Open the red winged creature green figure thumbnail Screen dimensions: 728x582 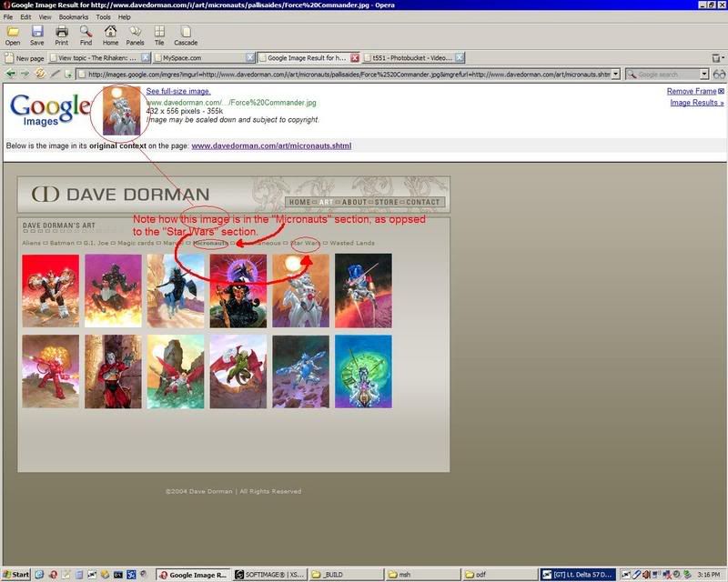pos(238,372)
